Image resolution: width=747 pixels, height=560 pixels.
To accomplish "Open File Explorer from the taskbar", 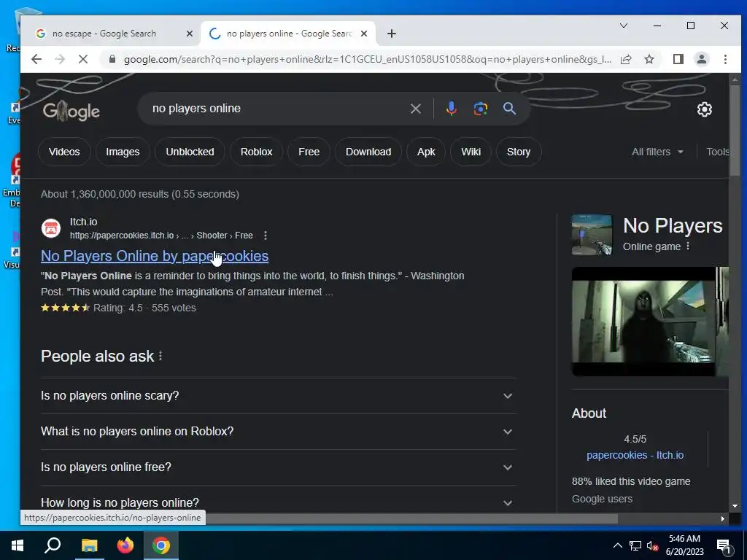I will 89,545.
